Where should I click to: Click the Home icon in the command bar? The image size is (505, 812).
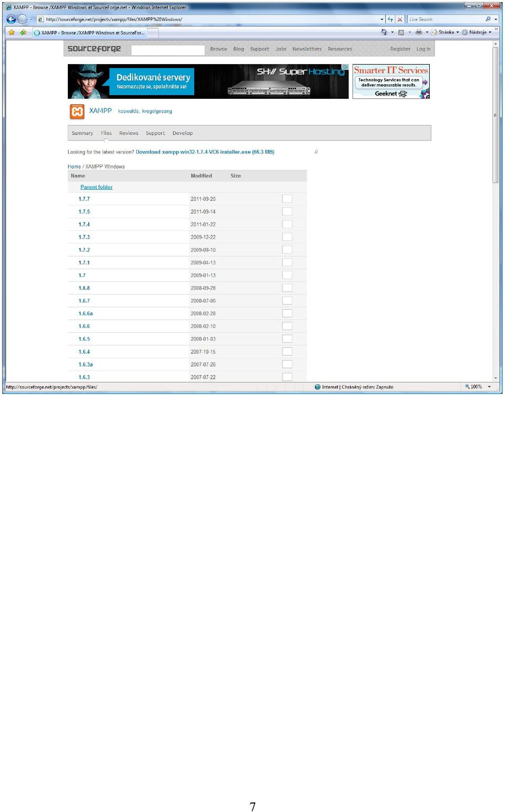click(384, 32)
